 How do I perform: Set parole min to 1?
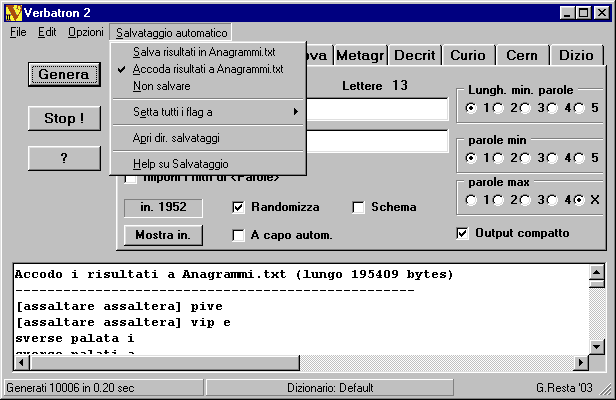point(471,158)
